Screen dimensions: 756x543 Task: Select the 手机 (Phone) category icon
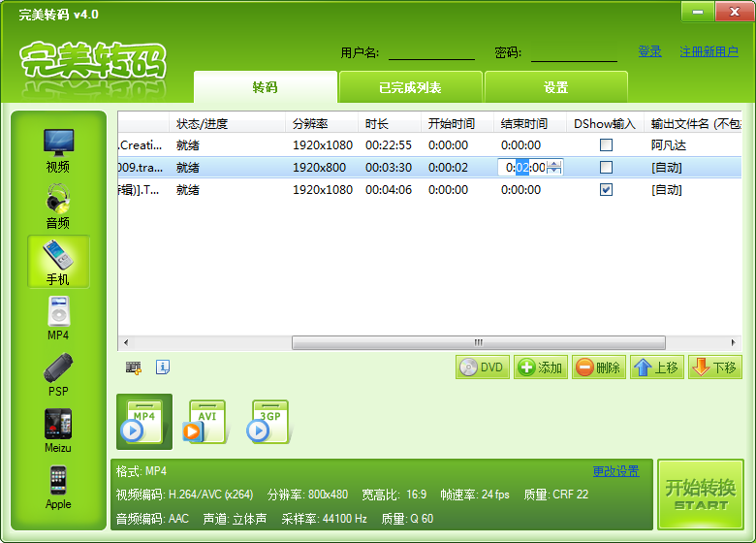(x=58, y=262)
